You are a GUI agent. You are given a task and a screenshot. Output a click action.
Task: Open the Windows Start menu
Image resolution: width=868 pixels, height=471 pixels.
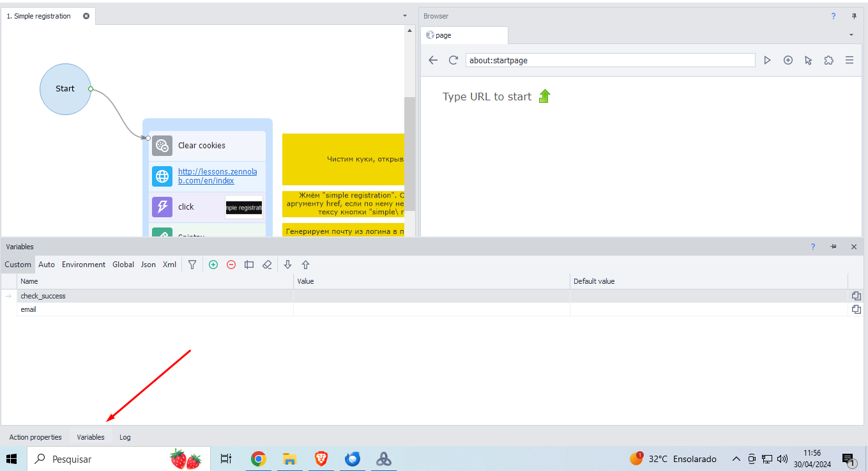click(12, 459)
